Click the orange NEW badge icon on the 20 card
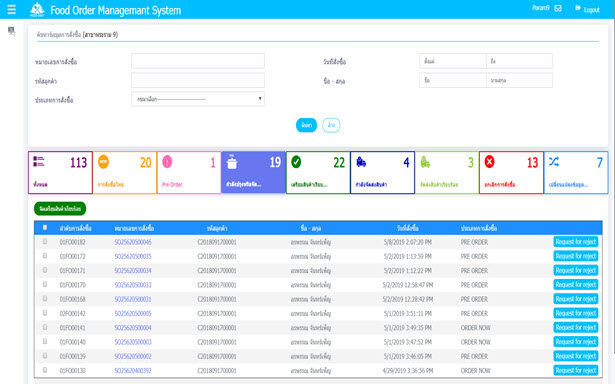The width and height of the screenshot is (615, 384). tap(103, 161)
